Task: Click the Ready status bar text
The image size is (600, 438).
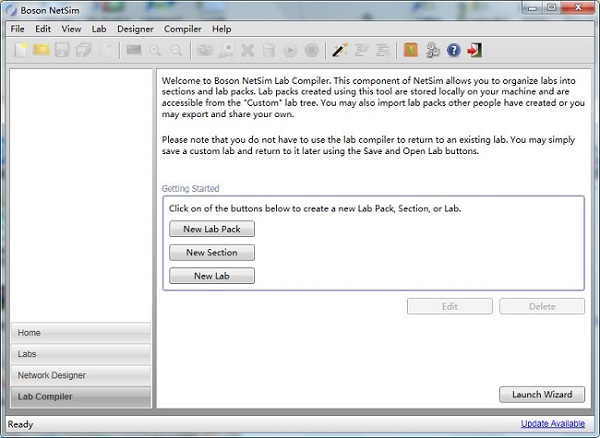Action: [20, 424]
